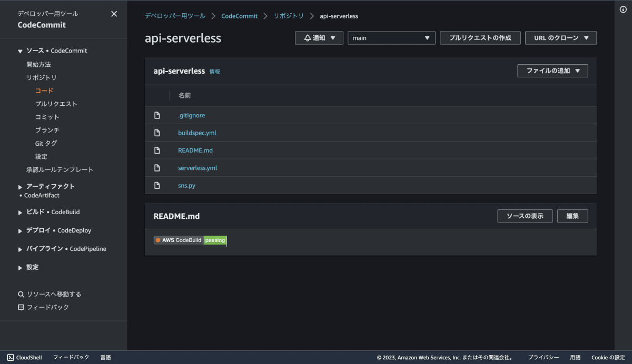Collapse the ソース CodeCommit section
This screenshot has width=632, height=364.
click(20, 51)
